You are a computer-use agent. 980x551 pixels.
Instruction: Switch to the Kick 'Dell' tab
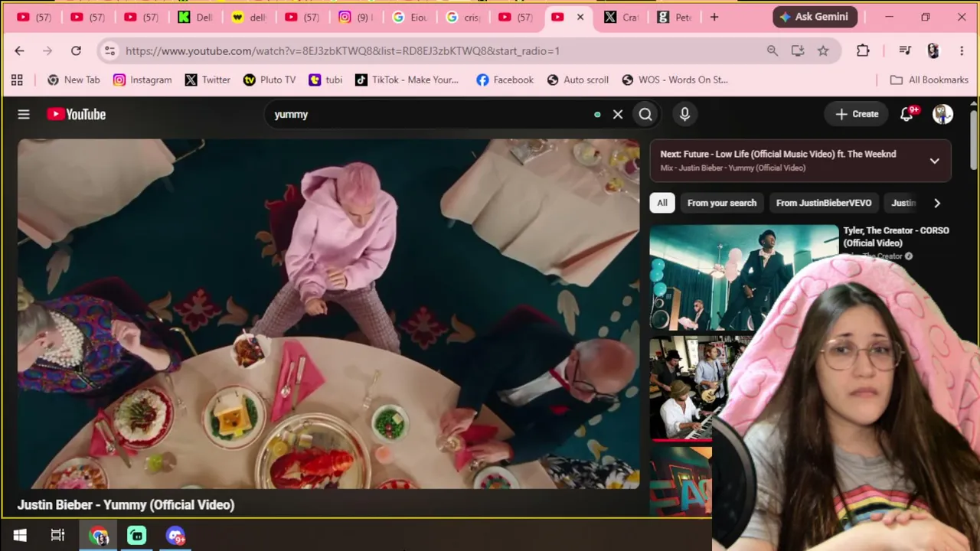(x=195, y=17)
